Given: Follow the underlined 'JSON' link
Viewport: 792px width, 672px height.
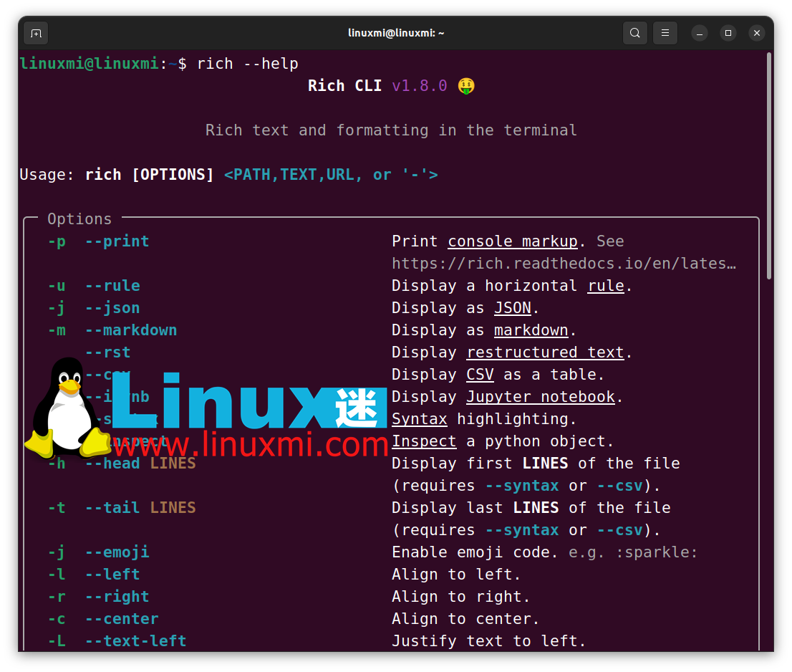Looking at the screenshot, I should pyautogui.click(x=512, y=308).
